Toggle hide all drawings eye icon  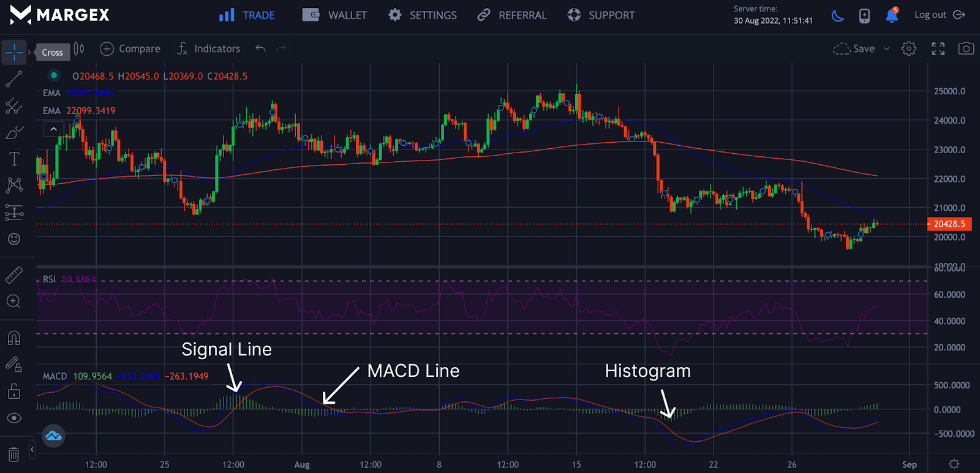tap(13, 418)
